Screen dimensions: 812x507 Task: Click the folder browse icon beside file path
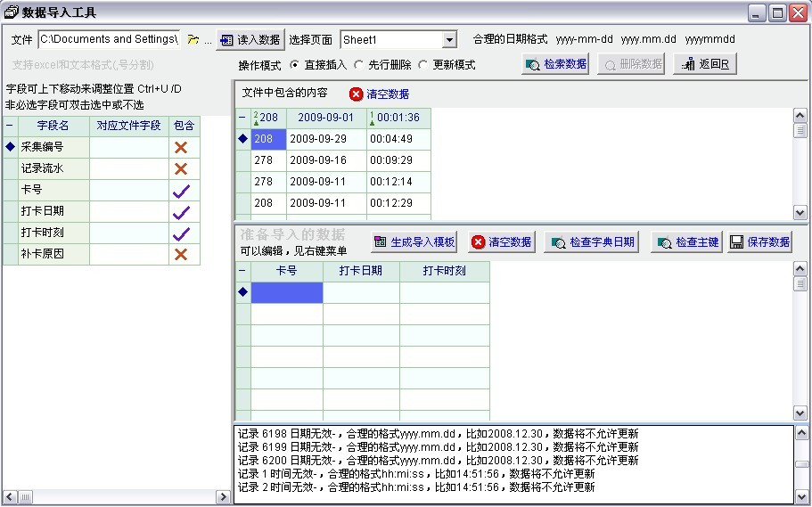click(193, 40)
